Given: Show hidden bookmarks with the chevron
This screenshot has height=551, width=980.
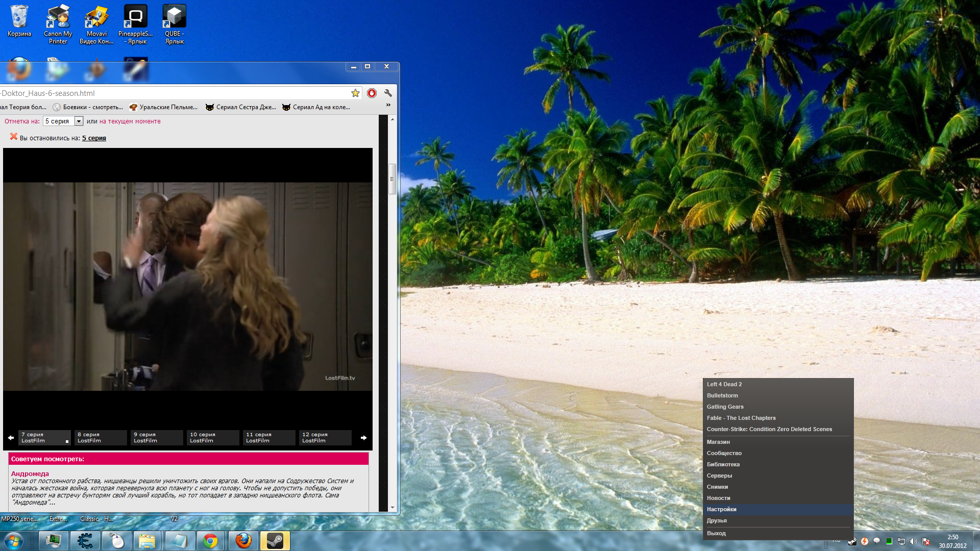Looking at the screenshot, I should coord(388,105).
